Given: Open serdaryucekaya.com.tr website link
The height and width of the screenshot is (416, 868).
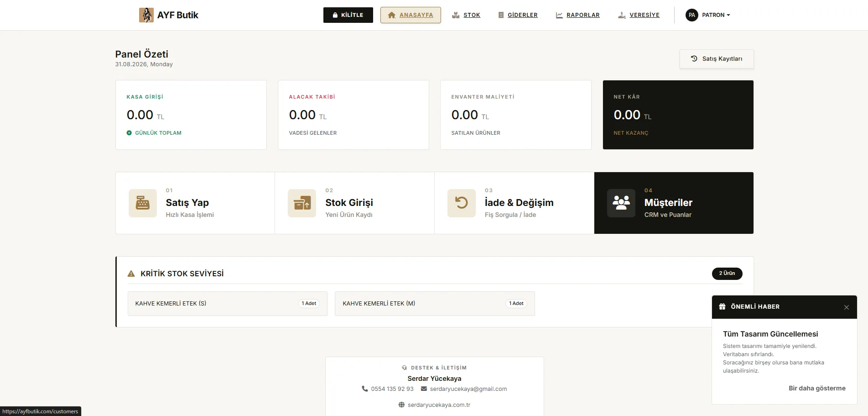Looking at the screenshot, I should click(x=439, y=405).
